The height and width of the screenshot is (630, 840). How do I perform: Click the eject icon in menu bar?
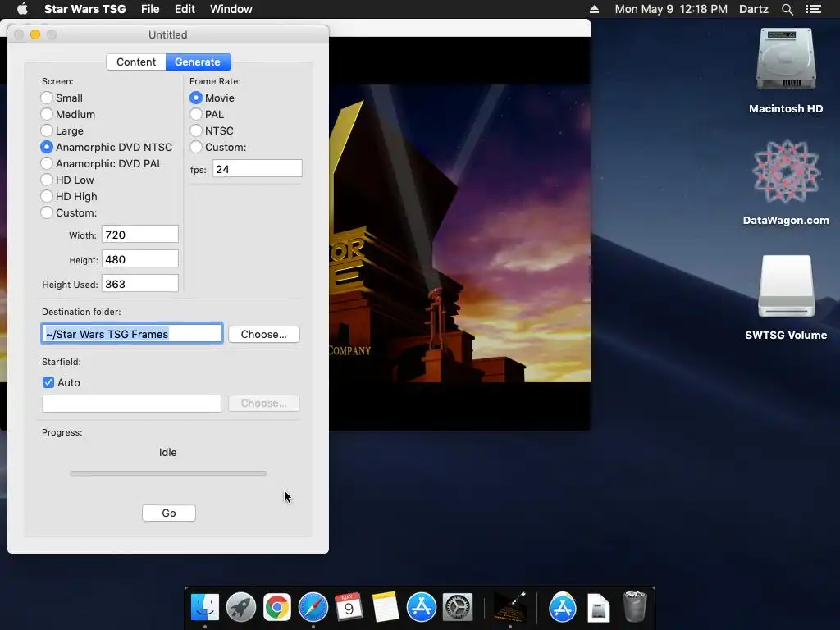(x=594, y=9)
